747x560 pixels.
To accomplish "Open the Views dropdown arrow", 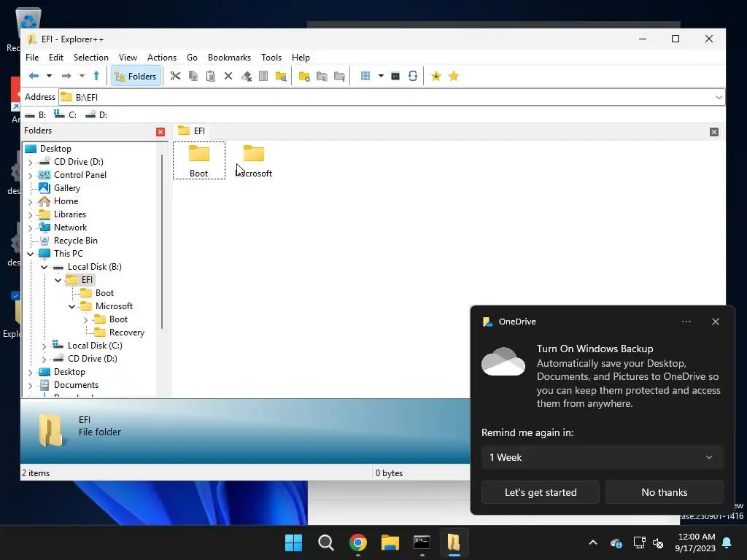I will [x=381, y=76].
